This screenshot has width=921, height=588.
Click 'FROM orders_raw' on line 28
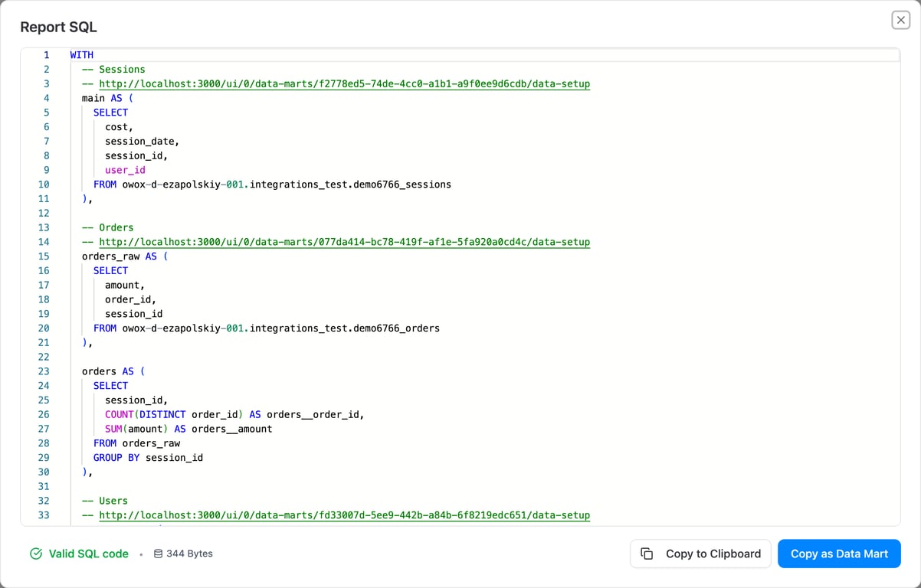tap(137, 443)
